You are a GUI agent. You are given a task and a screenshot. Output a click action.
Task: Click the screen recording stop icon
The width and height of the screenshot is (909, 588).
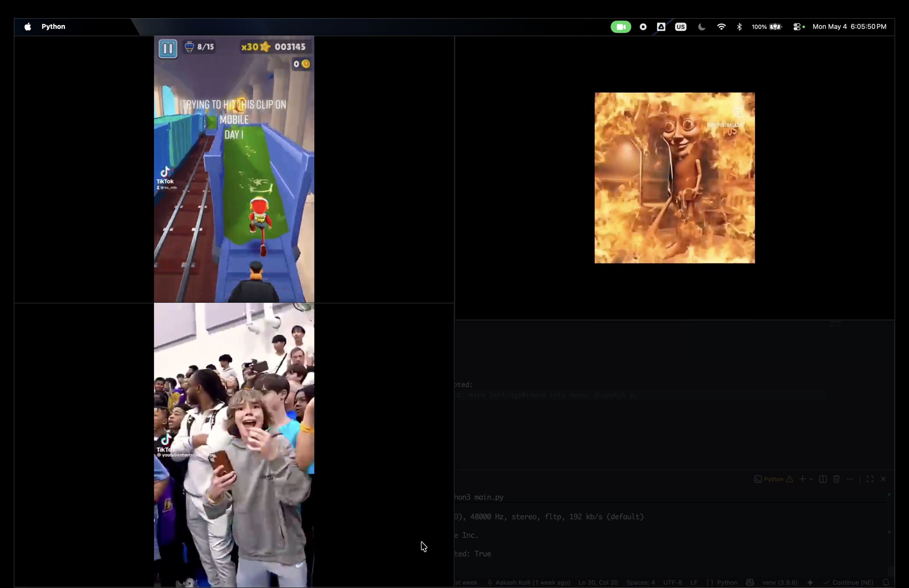click(x=643, y=27)
